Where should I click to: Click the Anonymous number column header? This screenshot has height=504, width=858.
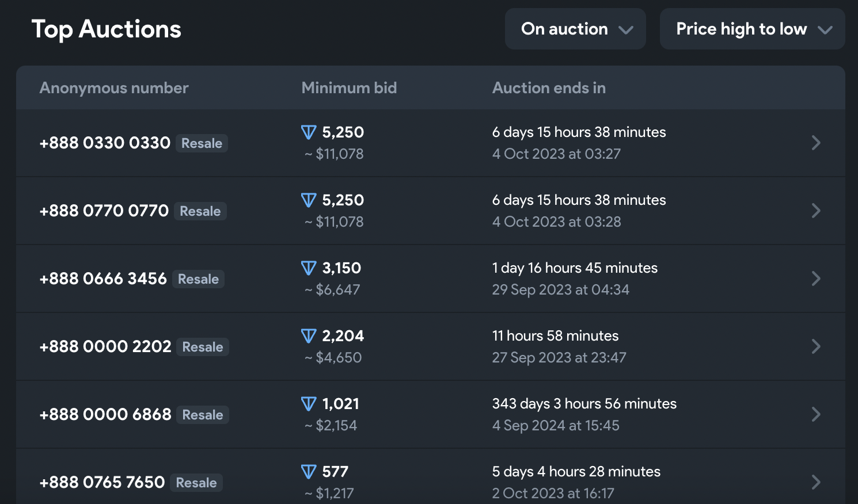click(114, 88)
